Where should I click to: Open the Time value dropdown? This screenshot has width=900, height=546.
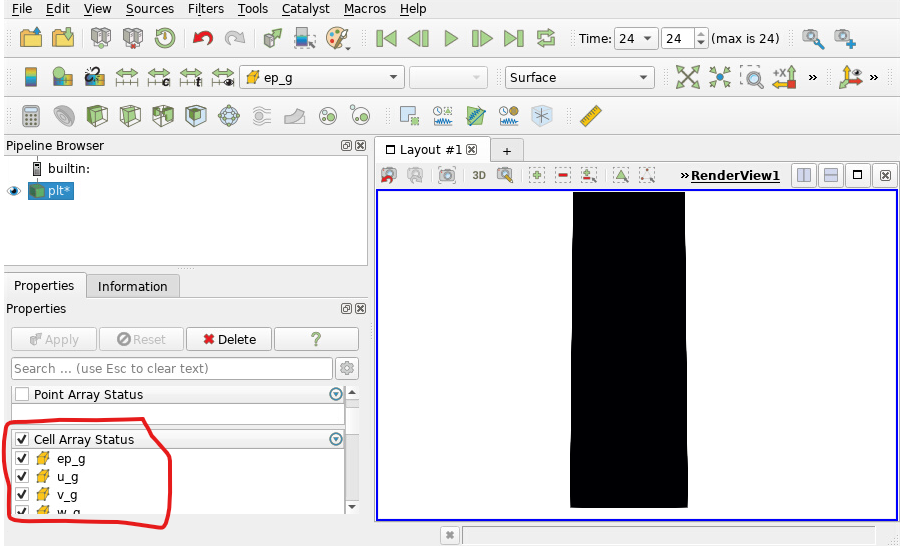(636, 38)
